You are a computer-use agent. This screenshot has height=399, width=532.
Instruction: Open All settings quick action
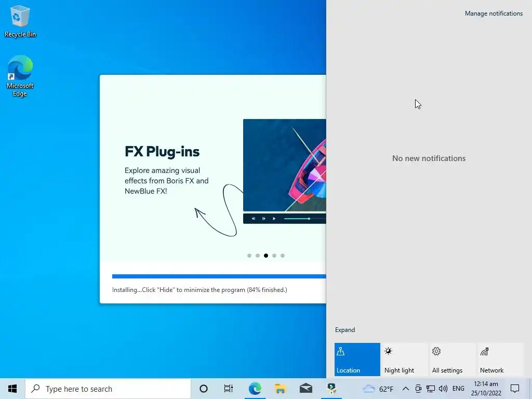(453, 360)
